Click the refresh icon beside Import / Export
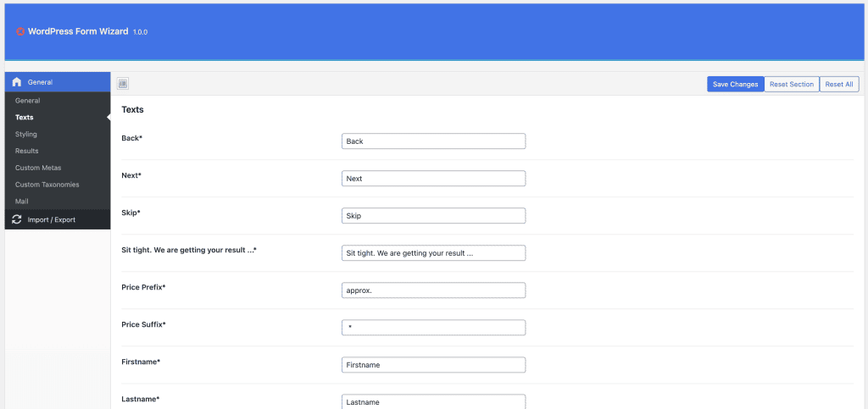The image size is (868, 409). [17, 219]
